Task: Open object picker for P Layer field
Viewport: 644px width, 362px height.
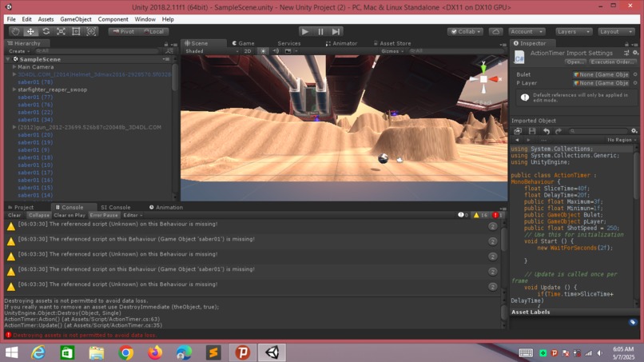Action: (x=635, y=82)
